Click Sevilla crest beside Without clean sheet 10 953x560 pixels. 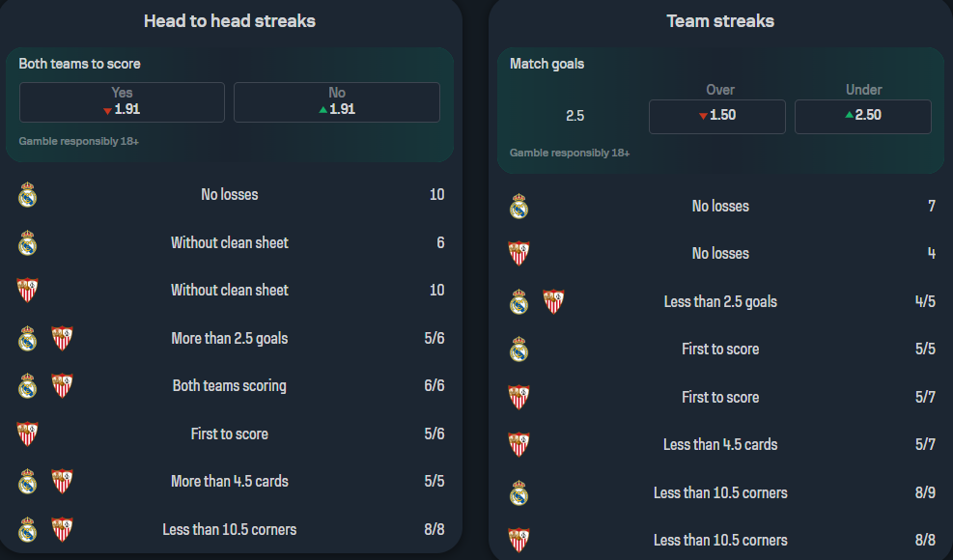27,290
